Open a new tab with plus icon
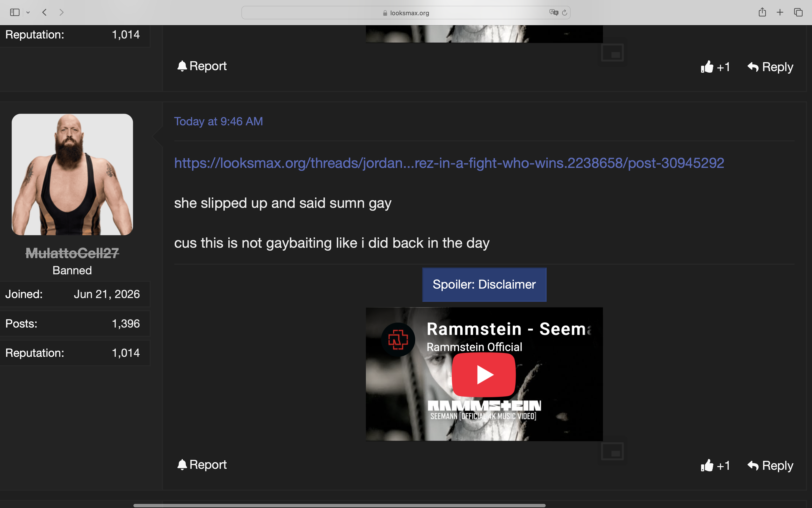 [780, 12]
